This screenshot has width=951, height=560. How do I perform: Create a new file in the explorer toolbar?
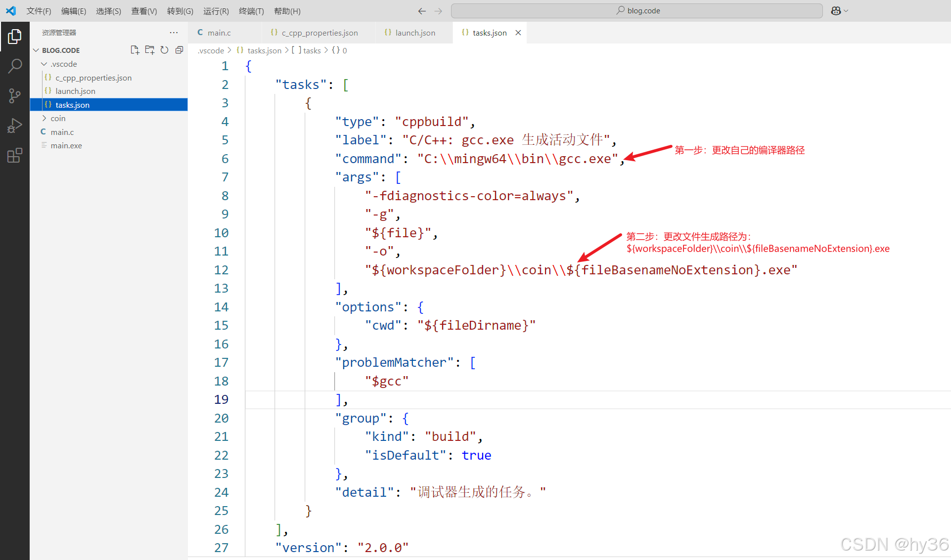134,49
